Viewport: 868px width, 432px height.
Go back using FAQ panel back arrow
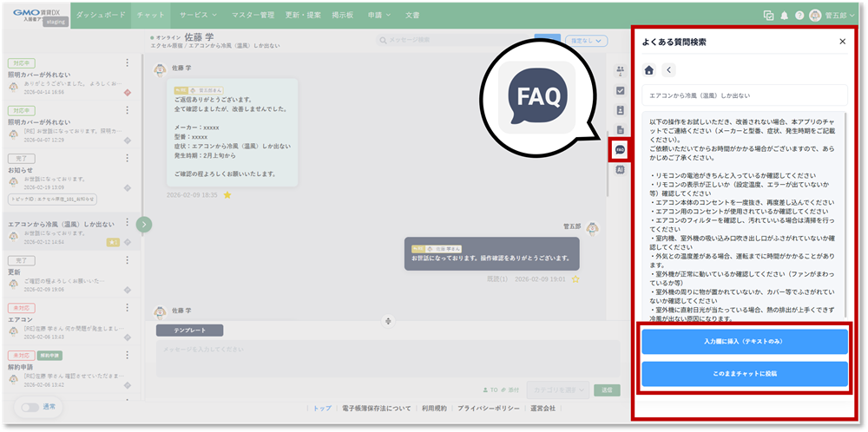668,70
